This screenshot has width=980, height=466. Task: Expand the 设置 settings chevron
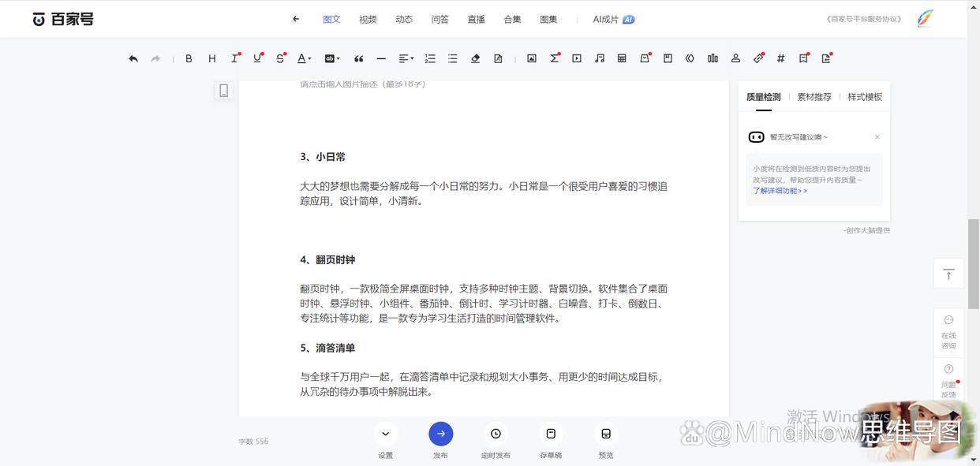click(385, 434)
